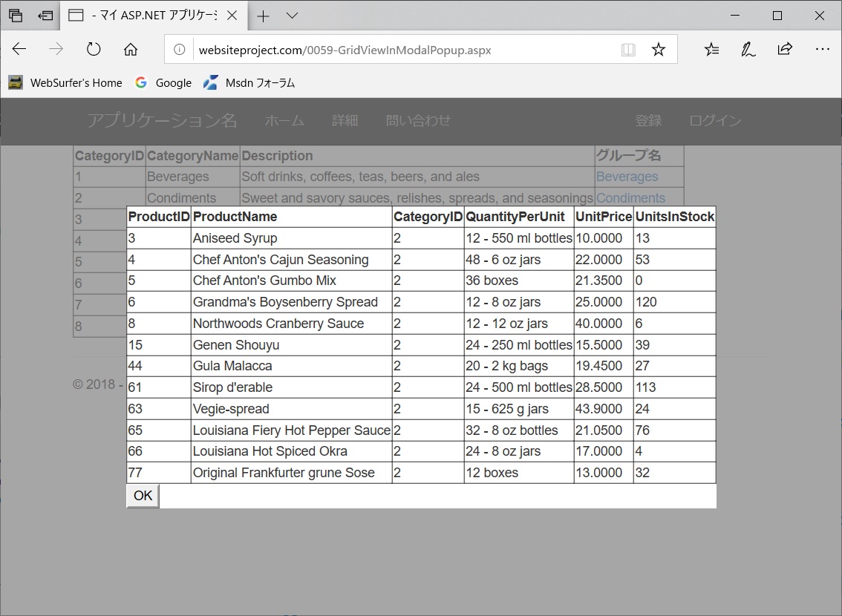Select the Aniseed Syrup cell

[292, 238]
